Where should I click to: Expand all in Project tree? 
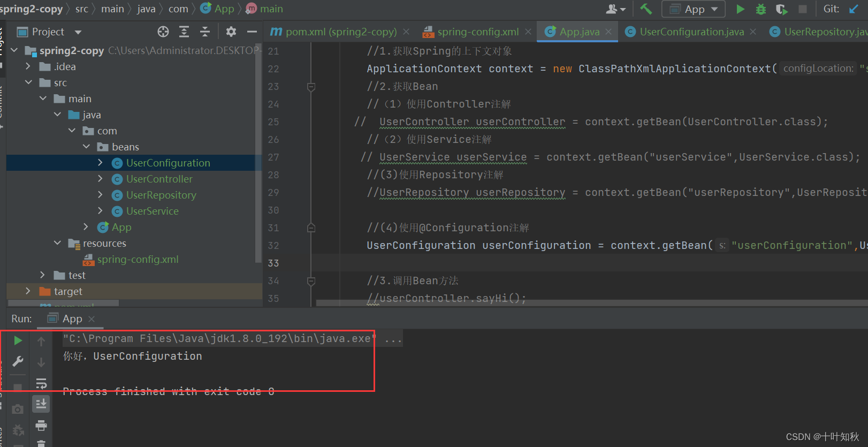[184, 32]
